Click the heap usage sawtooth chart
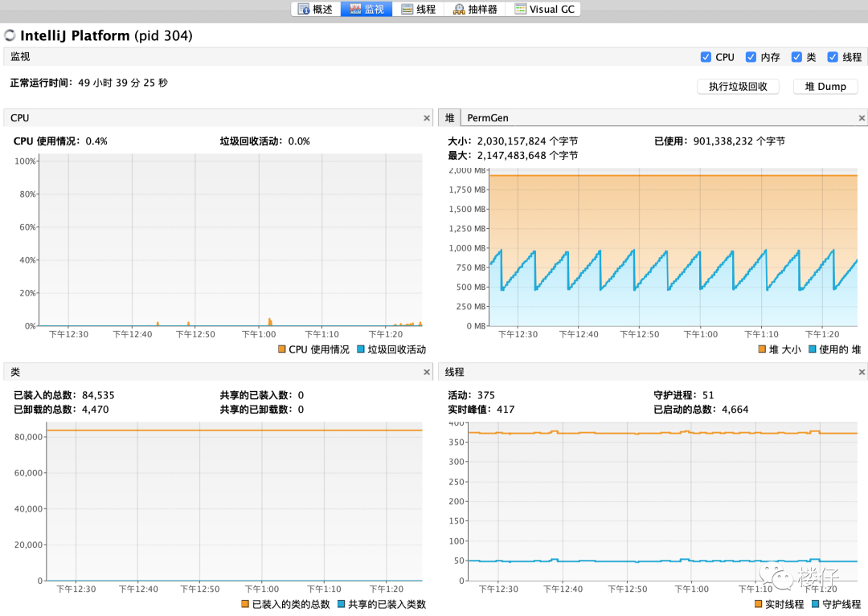 [674, 247]
